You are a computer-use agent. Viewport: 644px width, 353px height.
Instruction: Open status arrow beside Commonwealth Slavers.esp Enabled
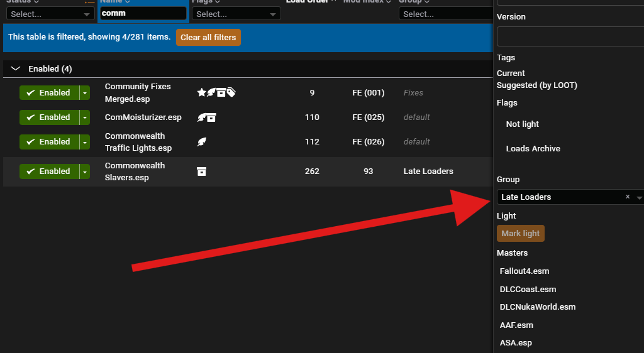[85, 171]
